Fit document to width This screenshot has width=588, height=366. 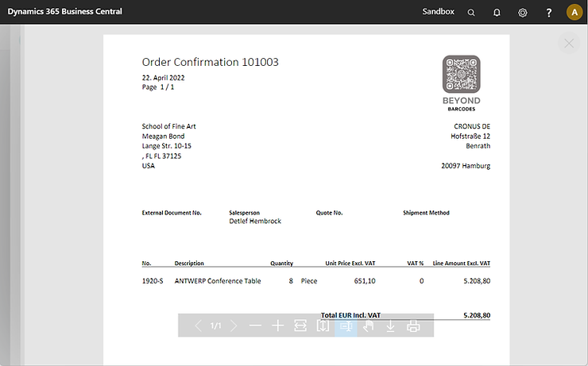300,326
